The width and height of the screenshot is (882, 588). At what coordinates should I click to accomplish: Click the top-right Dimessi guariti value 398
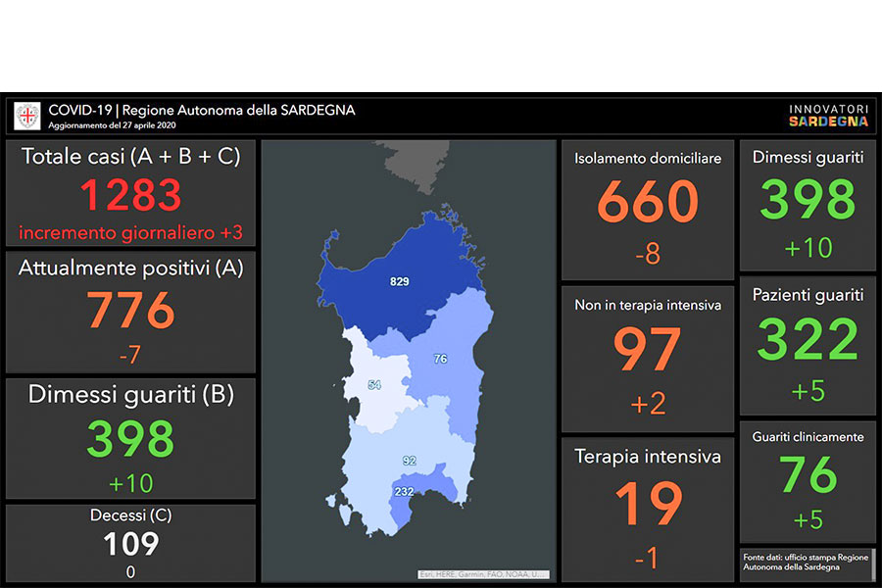coord(808,200)
